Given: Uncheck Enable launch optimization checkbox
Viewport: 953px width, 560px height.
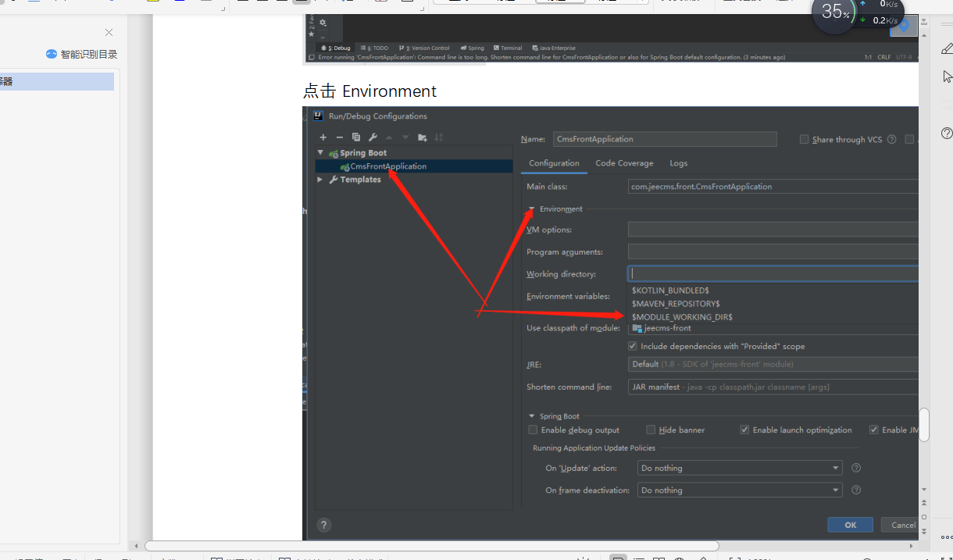Looking at the screenshot, I should click(x=744, y=430).
